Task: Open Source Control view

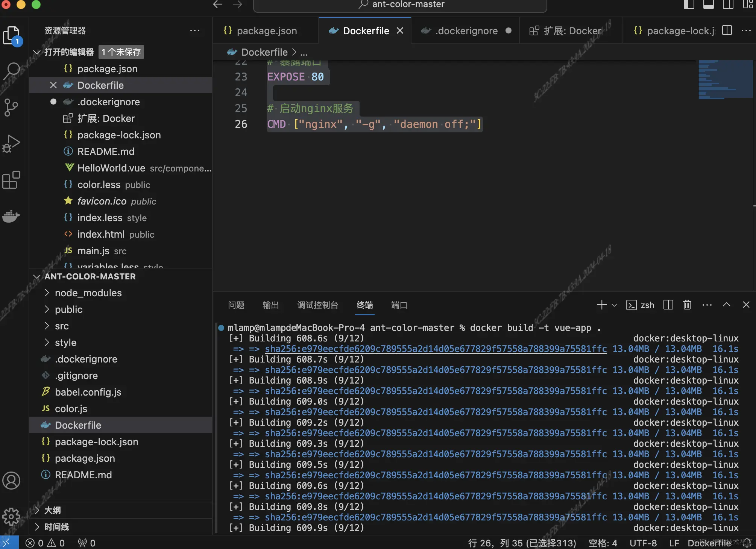Action: tap(11, 107)
